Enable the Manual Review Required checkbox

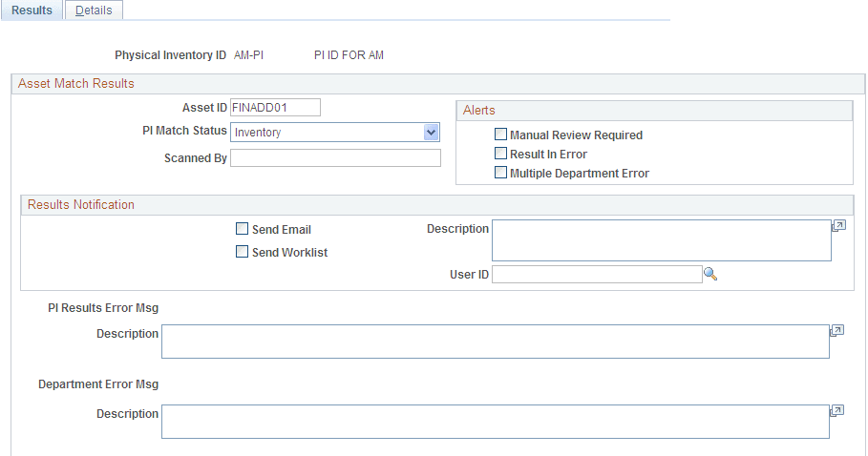click(x=500, y=135)
